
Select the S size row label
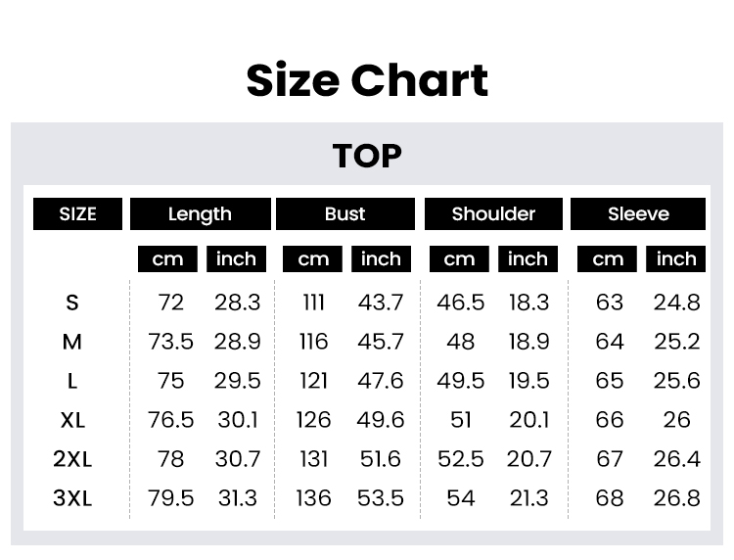(x=72, y=303)
